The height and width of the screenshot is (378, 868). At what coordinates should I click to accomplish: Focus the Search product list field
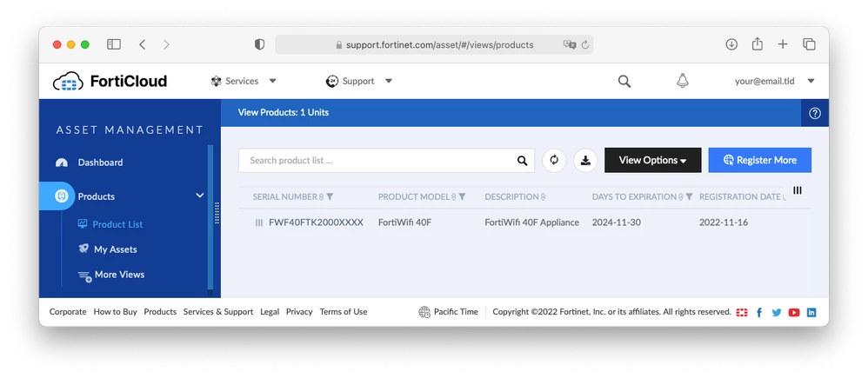point(386,161)
